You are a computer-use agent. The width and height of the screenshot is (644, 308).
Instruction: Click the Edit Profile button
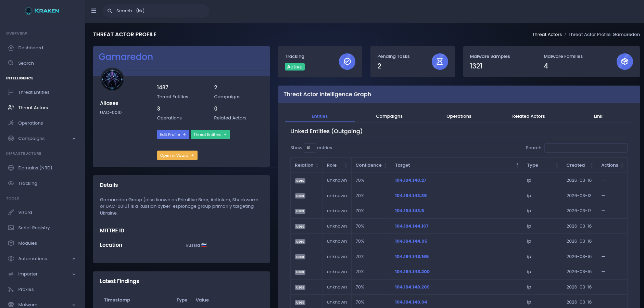click(173, 134)
